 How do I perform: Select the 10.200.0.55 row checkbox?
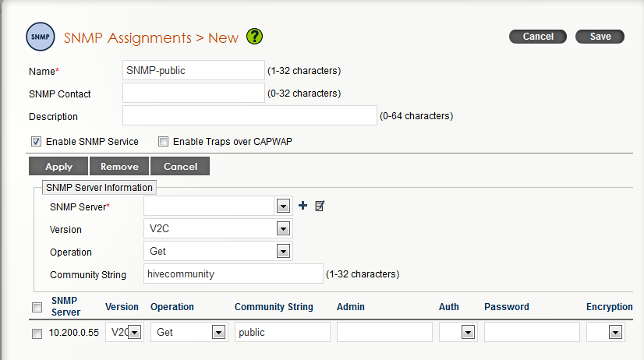click(37, 334)
